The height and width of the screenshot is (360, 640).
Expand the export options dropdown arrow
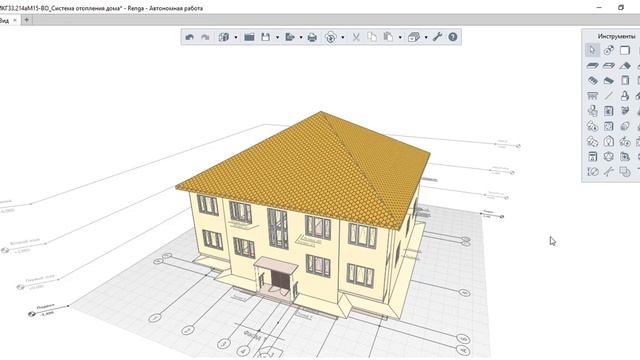[301, 38]
